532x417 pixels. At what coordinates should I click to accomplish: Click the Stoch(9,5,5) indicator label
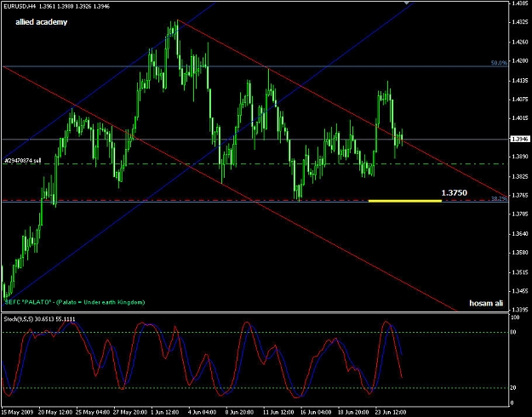39,319
